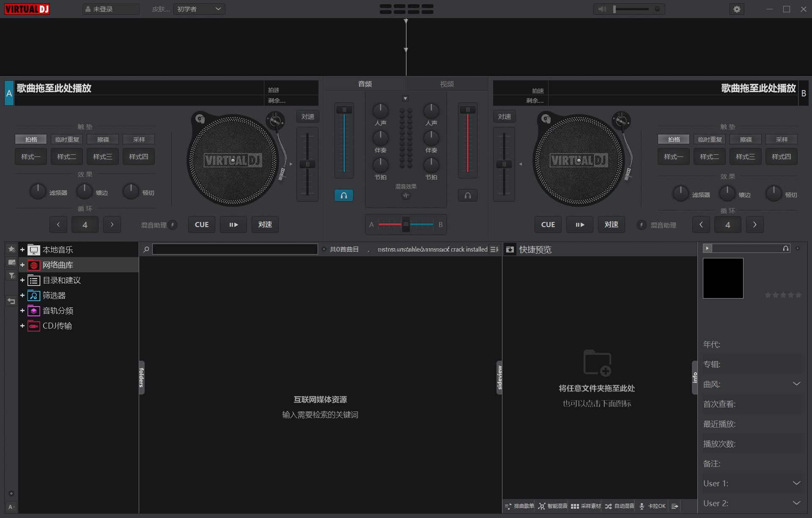
Task: Click the mix effect icon under 混音效果
Action: tap(406, 195)
